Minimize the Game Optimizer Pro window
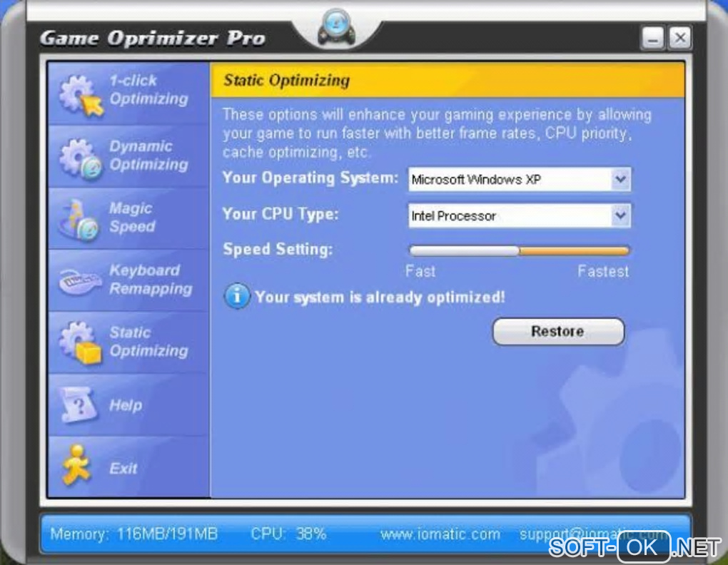 point(652,38)
